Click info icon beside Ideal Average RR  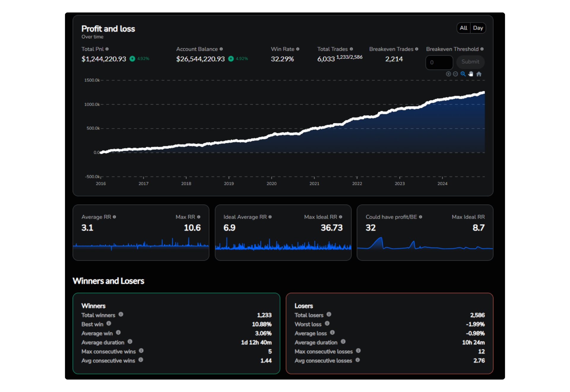pos(270,217)
